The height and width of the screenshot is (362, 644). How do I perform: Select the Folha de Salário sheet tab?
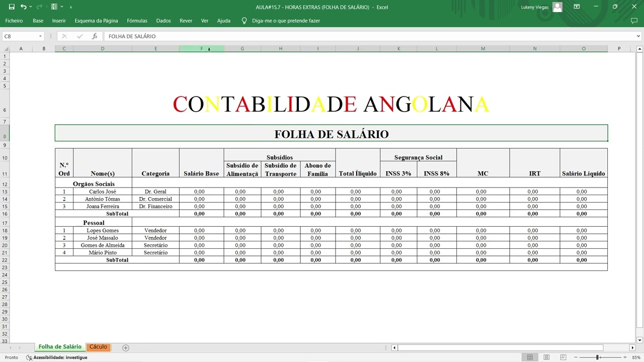coord(60,347)
